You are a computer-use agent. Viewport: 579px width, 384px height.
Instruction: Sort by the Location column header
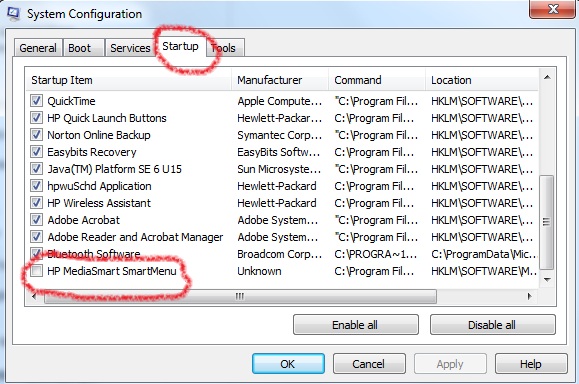(482, 80)
